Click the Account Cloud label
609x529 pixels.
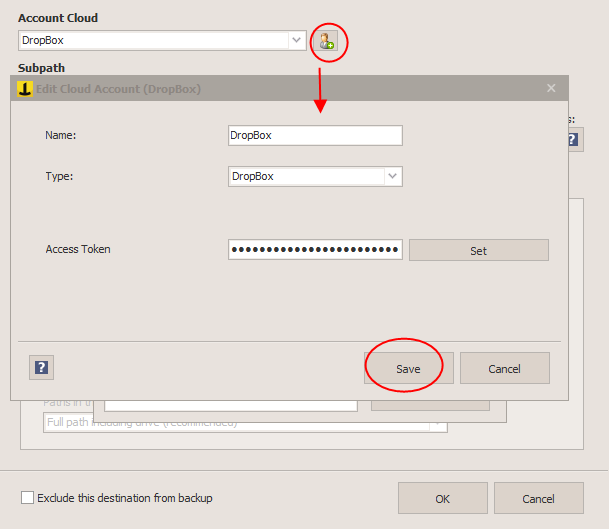pyautogui.click(x=58, y=18)
